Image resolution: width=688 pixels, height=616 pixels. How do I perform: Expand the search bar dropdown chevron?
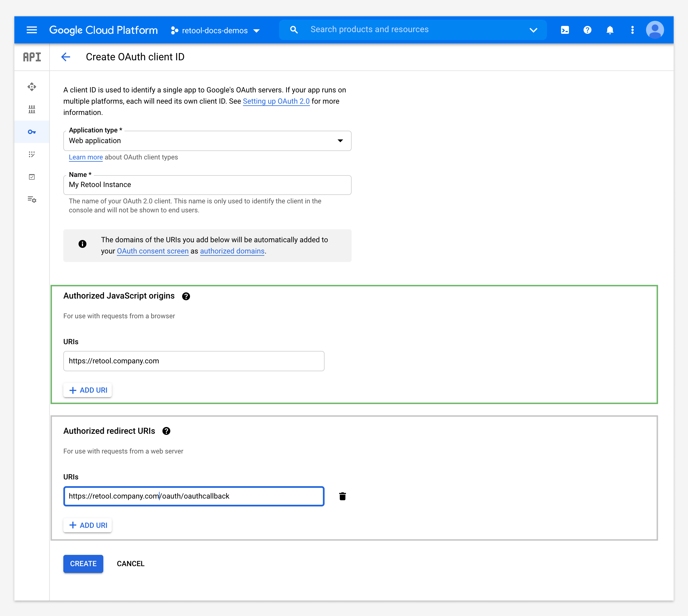pos(533,30)
